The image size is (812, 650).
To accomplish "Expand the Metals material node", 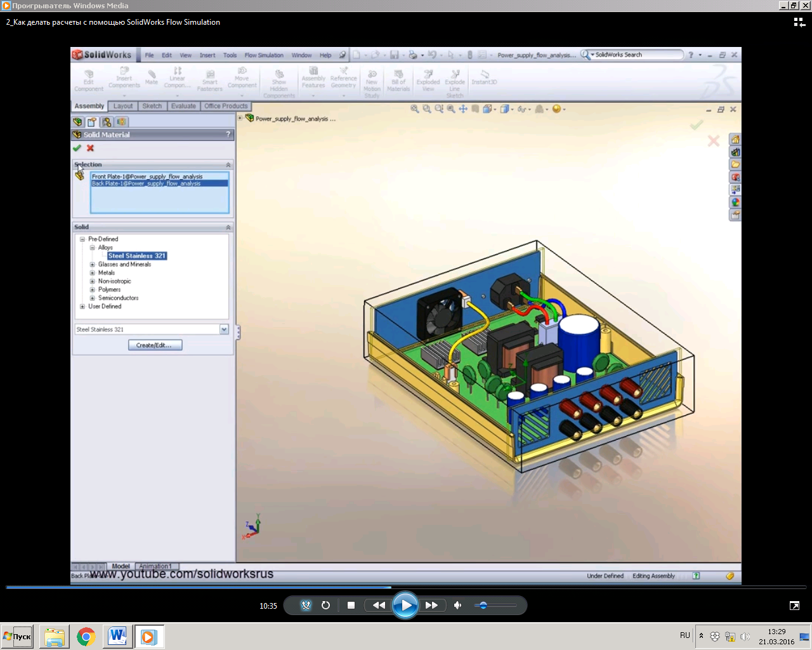I will (92, 273).
